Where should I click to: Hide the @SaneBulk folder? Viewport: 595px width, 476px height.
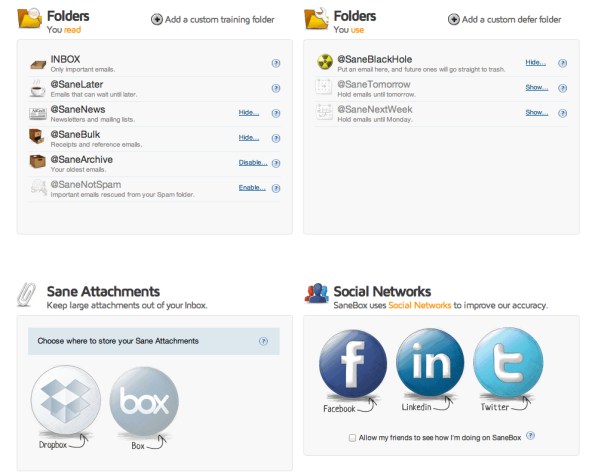(249, 137)
